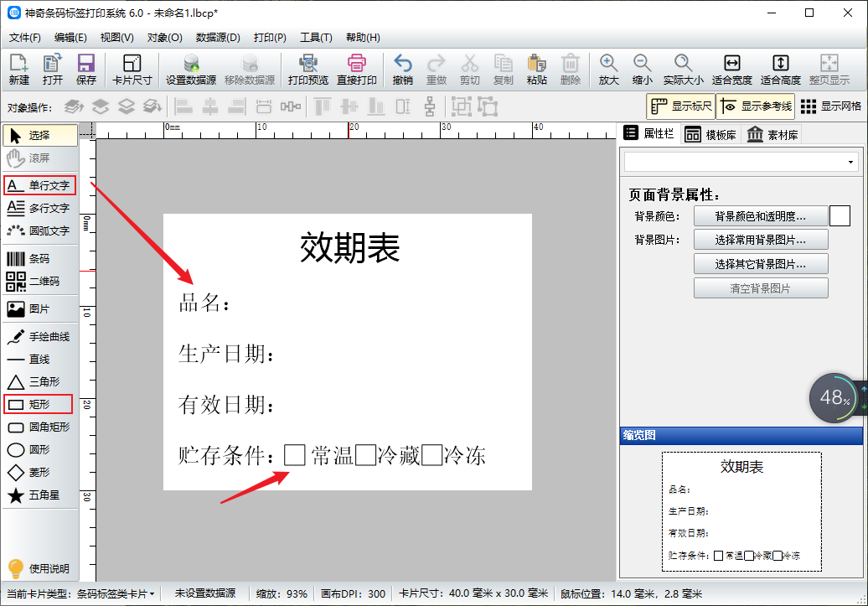Click the 冷藏 checkbox on the label canvas
Image resolution: width=868 pixels, height=606 pixels.
click(x=365, y=455)
